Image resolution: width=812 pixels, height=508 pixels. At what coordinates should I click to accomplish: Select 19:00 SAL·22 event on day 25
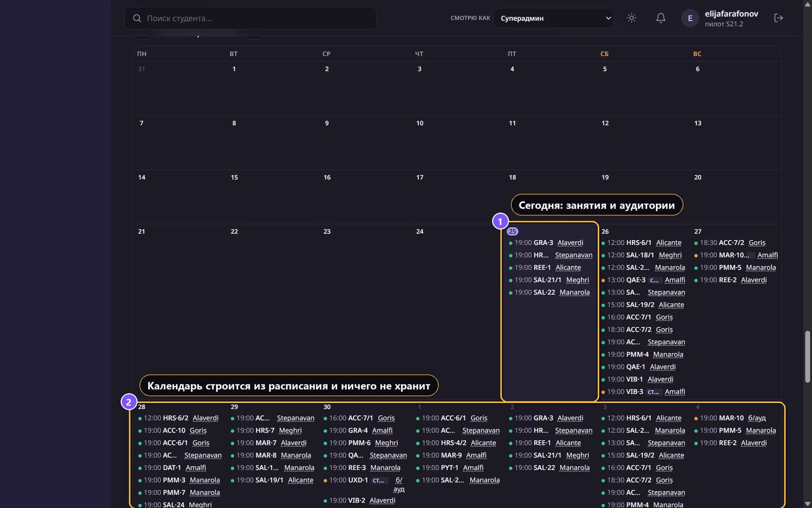tap(549, 292)
